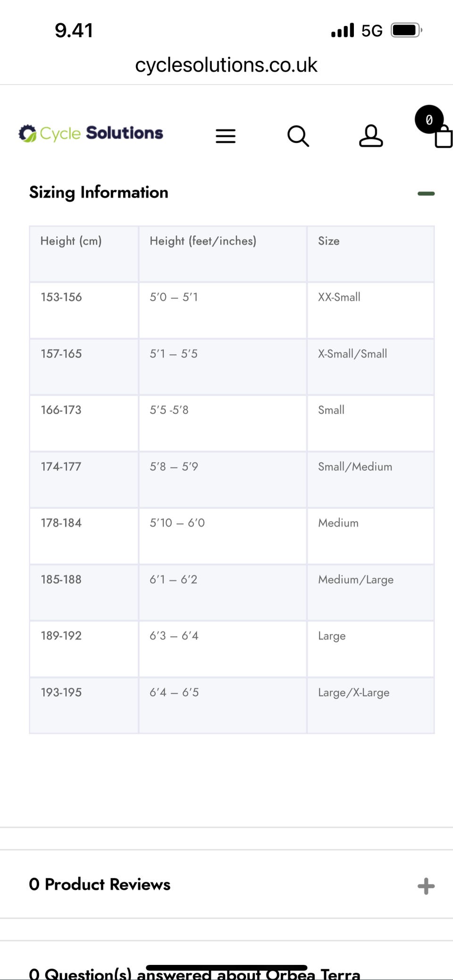Tap the home indicator bar

226,968
